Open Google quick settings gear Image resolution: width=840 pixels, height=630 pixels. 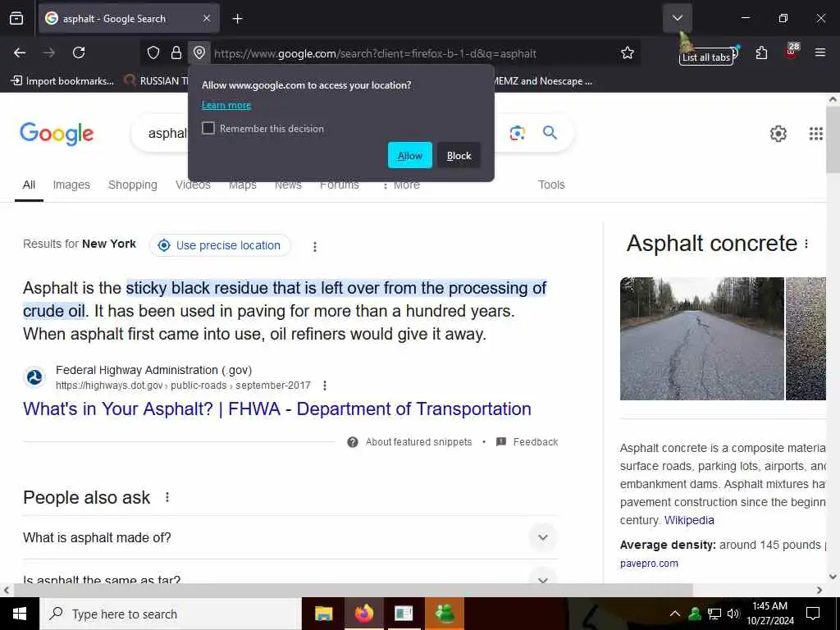pyautogui.click(x=778, y=134)
